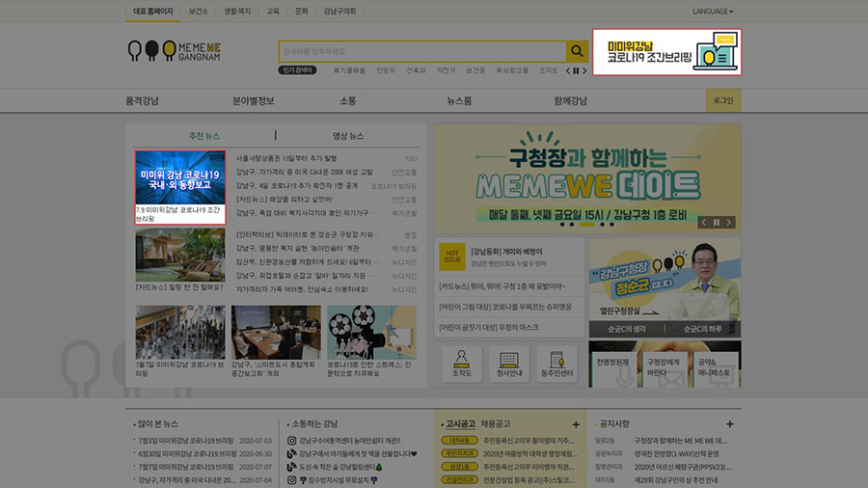Open the 분야별정보 main menu
The height and width of the screenshot is (488, 868).
click(253, 100)
